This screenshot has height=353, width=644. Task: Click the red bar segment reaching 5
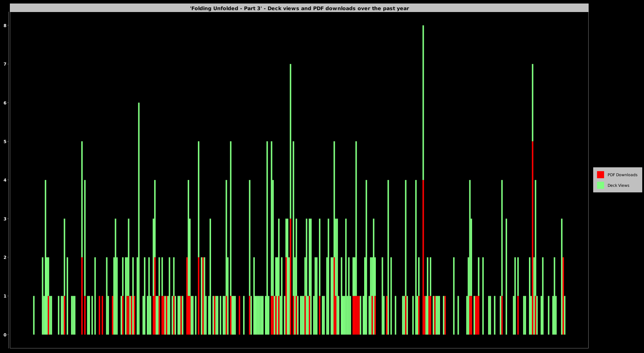coord(532,238)
